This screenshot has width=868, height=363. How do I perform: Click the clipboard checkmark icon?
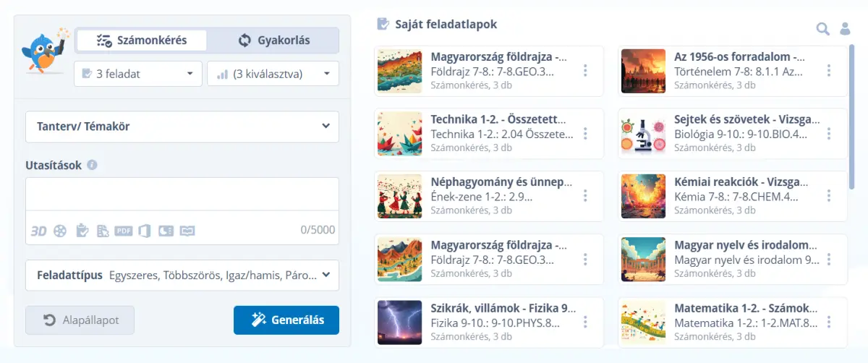[x=82, y=231]
